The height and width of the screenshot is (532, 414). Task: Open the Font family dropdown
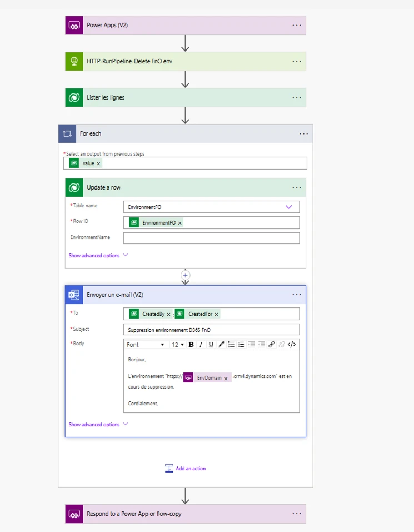coord(146,345)
